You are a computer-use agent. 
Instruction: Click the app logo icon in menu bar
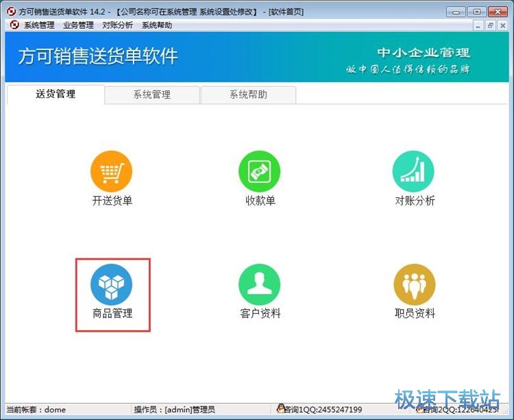tap(13, 25)
